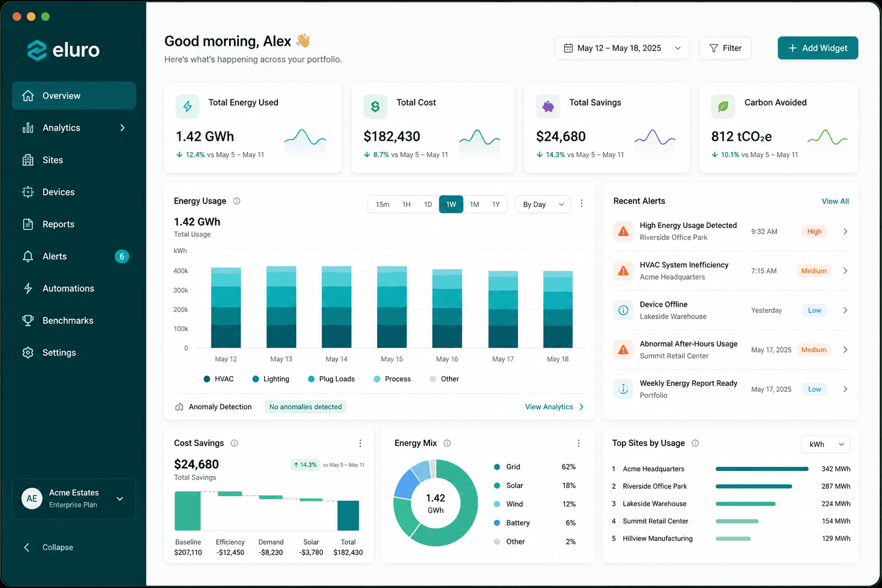Click the Total Savings piggy bank icon
The image size is (882, 588).
point(548,106)
